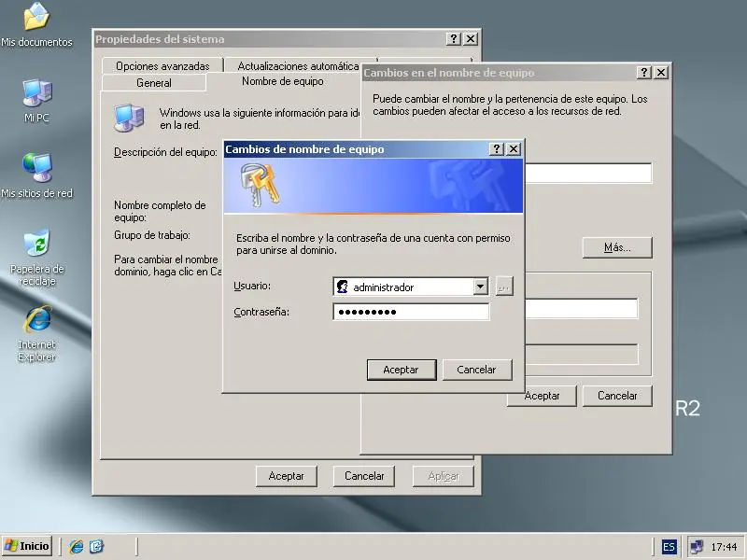Expand the Usuario dropdown arrow

480,287
